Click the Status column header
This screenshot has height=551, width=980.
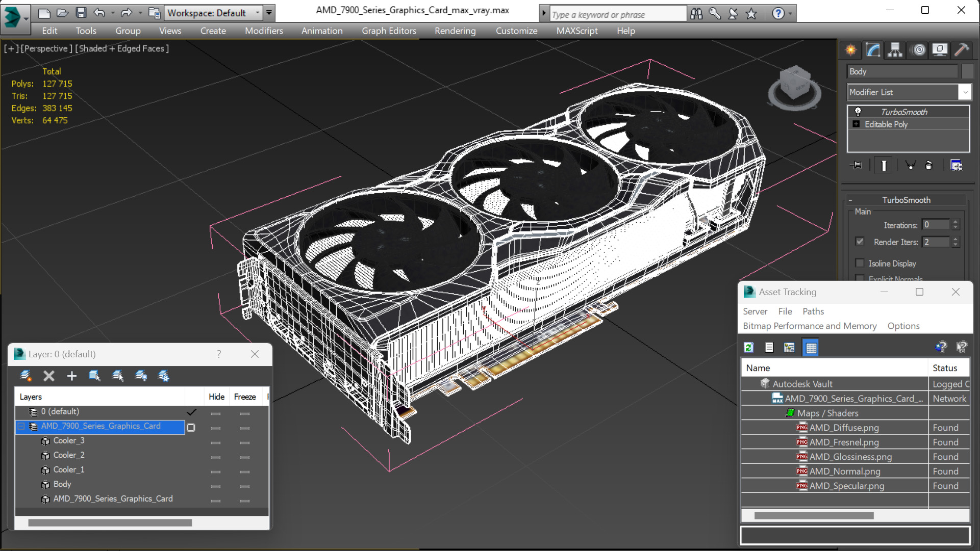[949, 368]
